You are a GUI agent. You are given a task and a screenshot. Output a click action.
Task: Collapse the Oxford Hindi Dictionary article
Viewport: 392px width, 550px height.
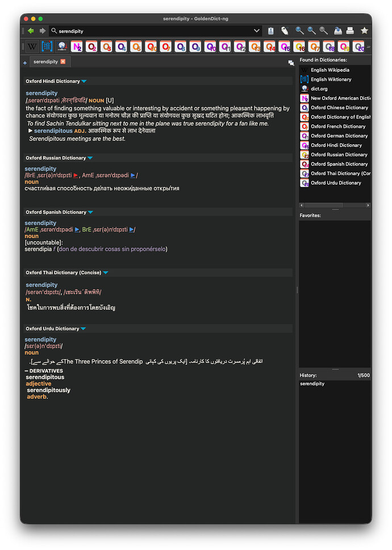click(x=84, y=81)
